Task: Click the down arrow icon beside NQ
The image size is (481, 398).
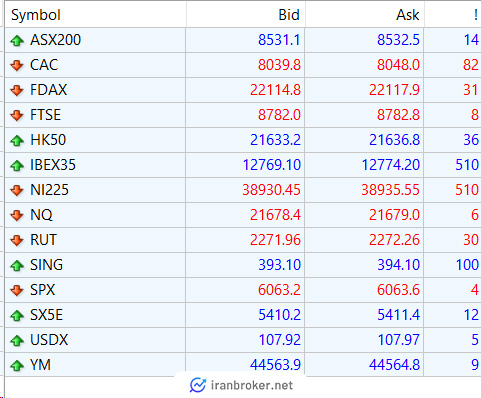Action: [17, 215]
